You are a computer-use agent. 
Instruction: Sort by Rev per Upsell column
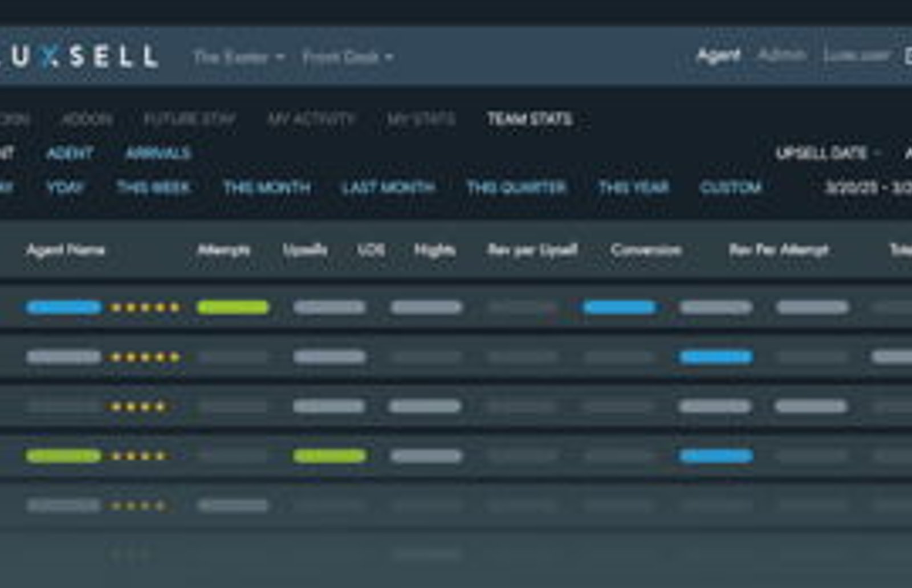532,250
